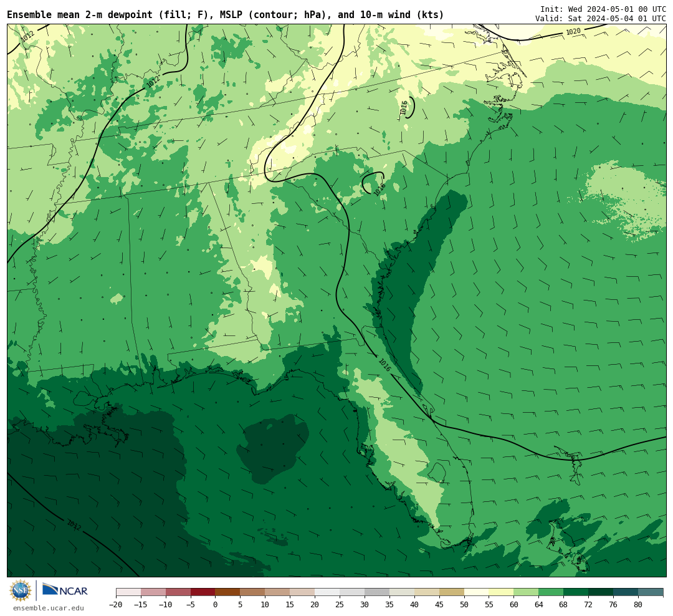
Task: Pick the teal swatch above 80
Action: click(x=651, y=592)
